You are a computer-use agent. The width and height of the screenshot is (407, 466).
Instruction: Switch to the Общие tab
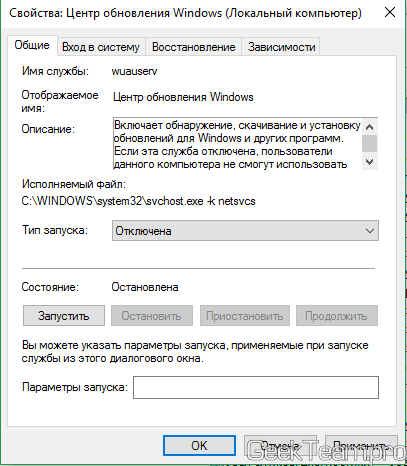tap(32, 45)
